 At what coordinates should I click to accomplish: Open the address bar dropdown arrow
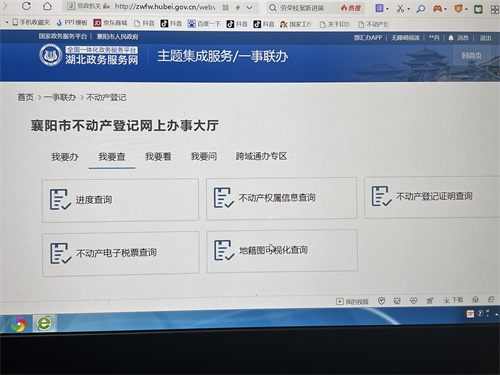[250, 7]
